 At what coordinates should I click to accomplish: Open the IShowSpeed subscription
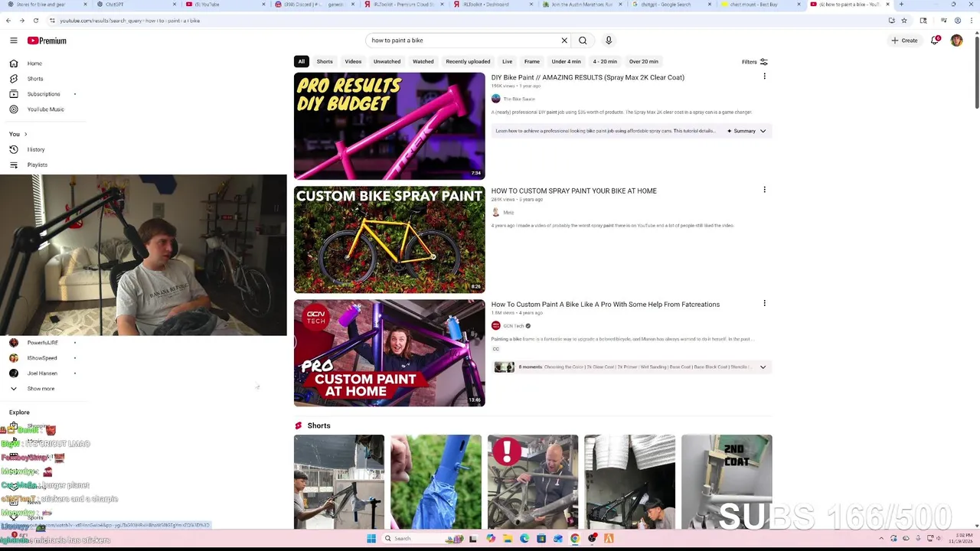tap(42, 358)
